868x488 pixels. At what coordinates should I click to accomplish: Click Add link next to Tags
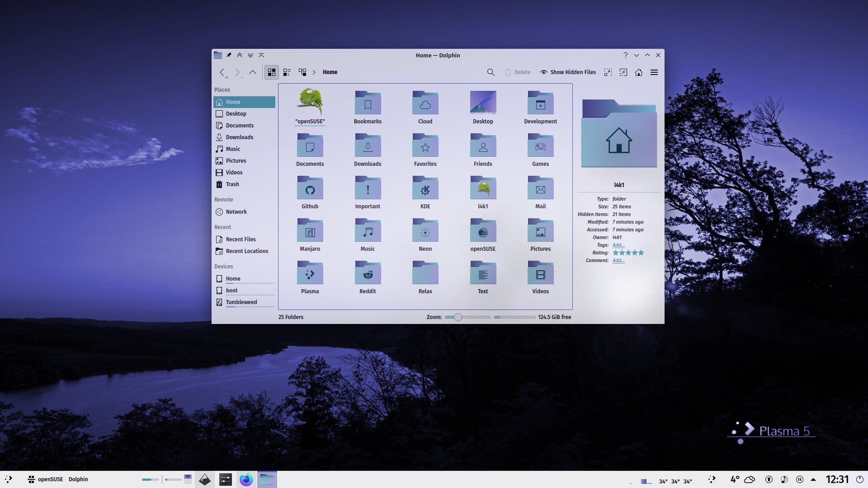tap(618, 245)
